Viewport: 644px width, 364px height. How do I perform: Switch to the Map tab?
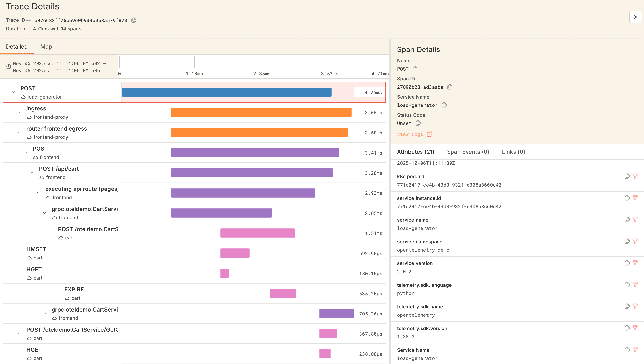click(x=46, y=47)
